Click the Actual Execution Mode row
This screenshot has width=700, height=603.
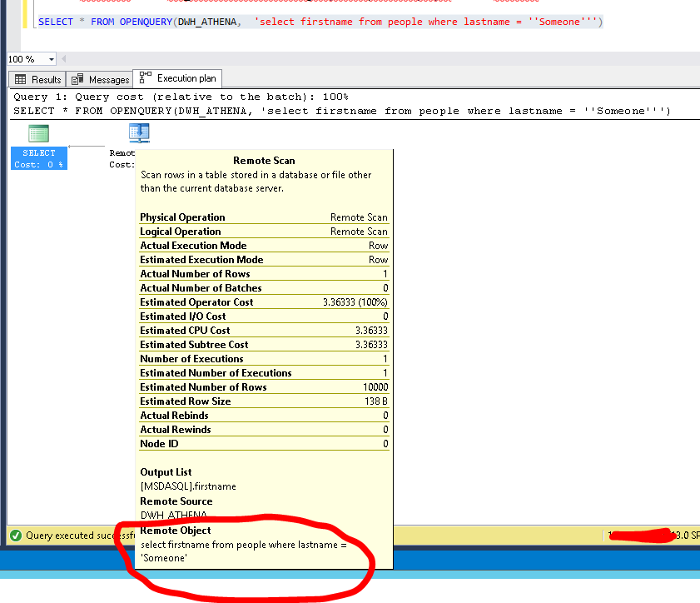(264, 246)
